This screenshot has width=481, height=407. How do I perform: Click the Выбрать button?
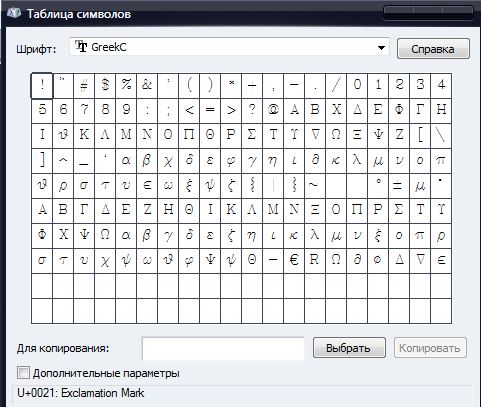point(349,348)
